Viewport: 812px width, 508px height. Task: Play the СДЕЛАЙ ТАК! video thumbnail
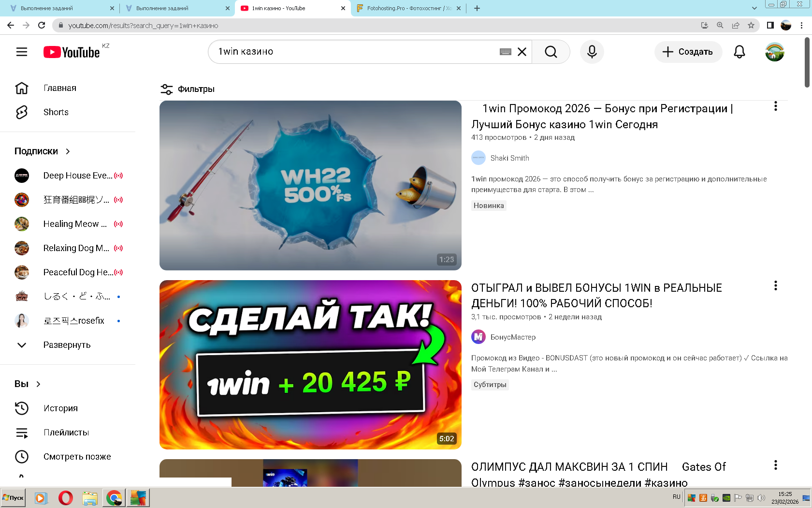click(310, 365)
